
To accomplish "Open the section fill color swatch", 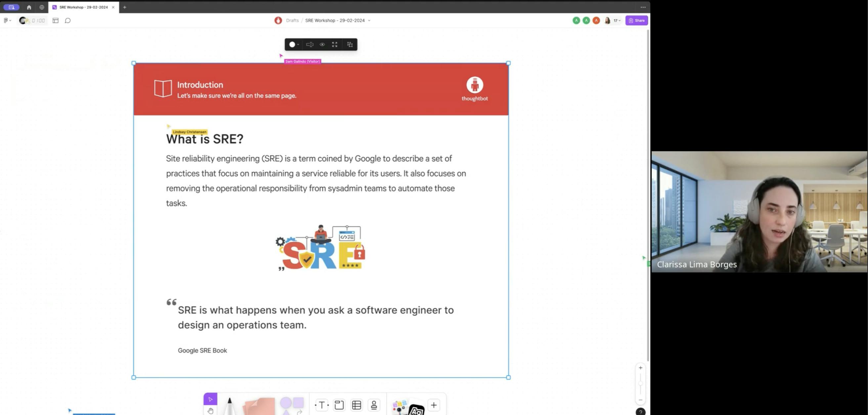I will [x=292, y=44].
